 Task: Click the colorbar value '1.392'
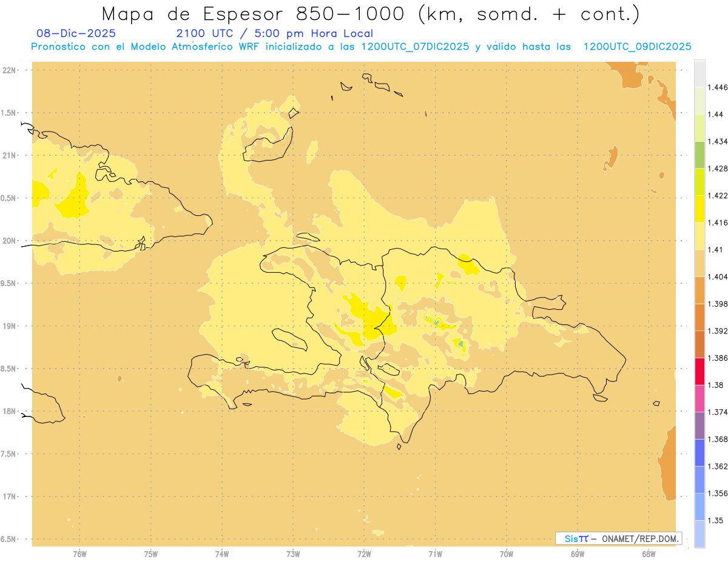[718, 331]
